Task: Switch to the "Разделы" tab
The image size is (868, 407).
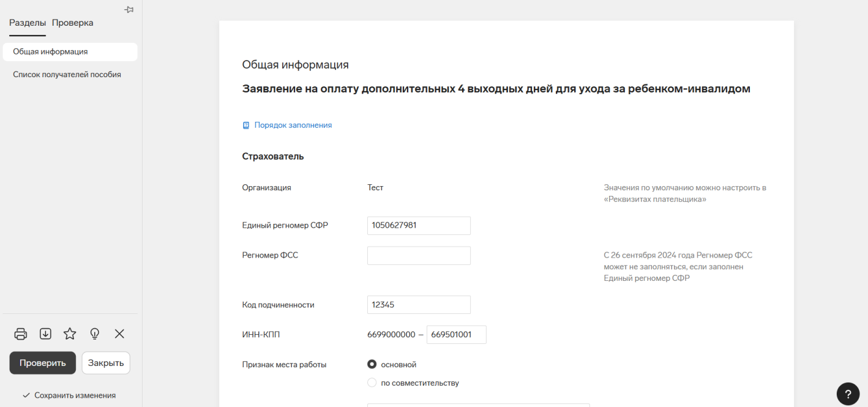Action: [28, 23]
